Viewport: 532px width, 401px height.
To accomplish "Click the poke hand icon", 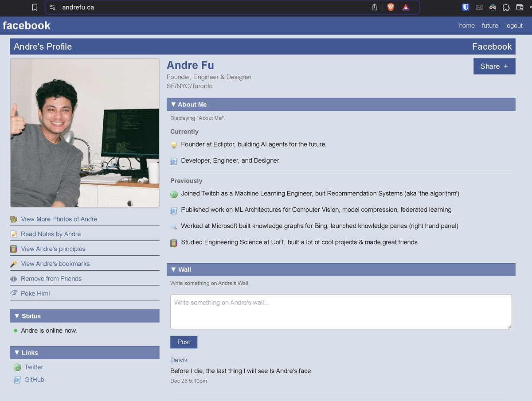I will coord(14,293).
